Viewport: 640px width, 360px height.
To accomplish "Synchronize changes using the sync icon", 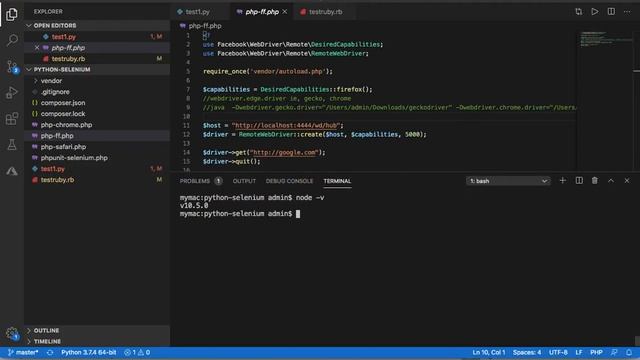I will pos(50,352).
